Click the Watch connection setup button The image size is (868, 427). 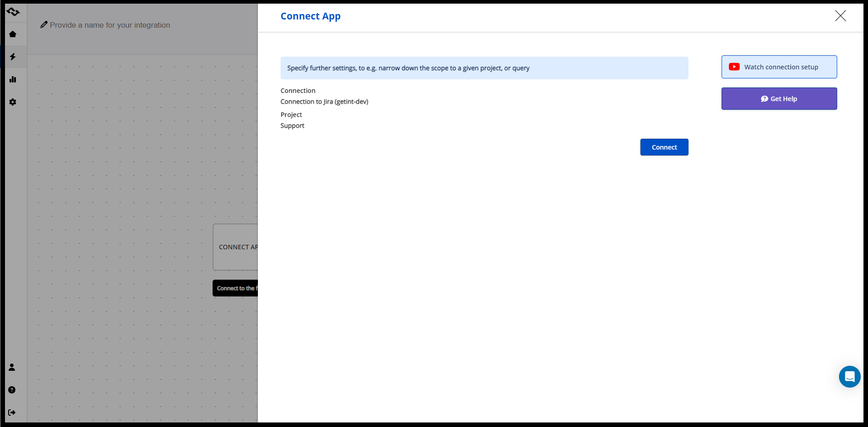pyautogui.click(x=779, y=67)
